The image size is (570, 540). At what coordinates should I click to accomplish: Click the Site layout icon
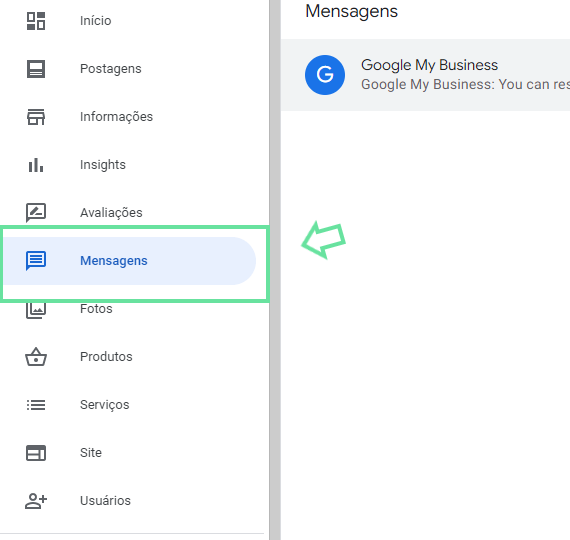[36, 453]
